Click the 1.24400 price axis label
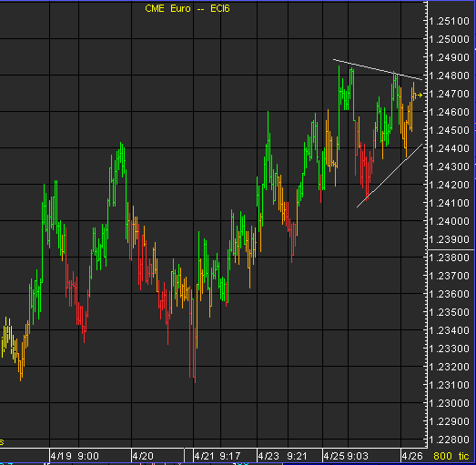This screenshot has height=465, width=476. 450,148
